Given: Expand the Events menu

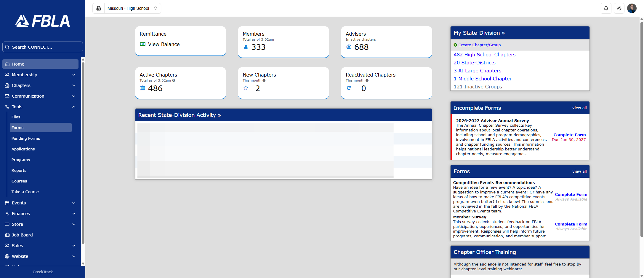Looking at the screenshot, I should (x=40, y=203).
